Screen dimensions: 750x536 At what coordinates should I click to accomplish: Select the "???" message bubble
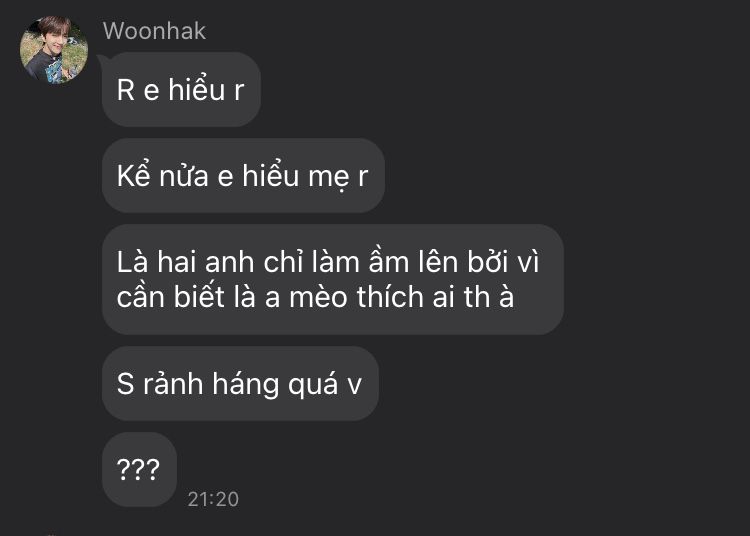pos(139,469)
